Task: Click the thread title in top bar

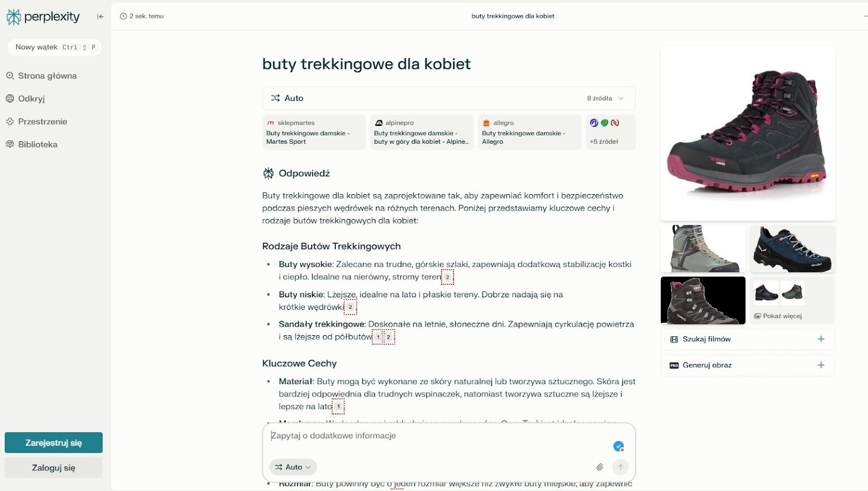Action: tap(513, 16)
